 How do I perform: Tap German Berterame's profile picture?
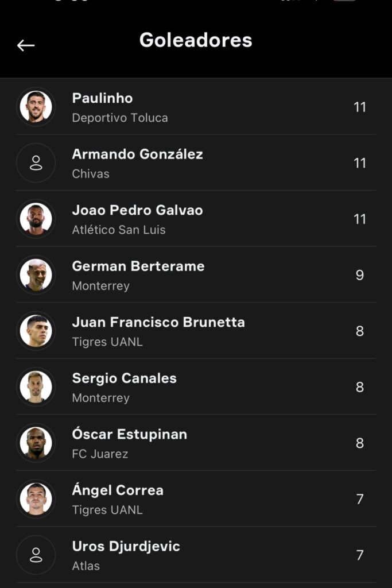click(x=36, y=274)
